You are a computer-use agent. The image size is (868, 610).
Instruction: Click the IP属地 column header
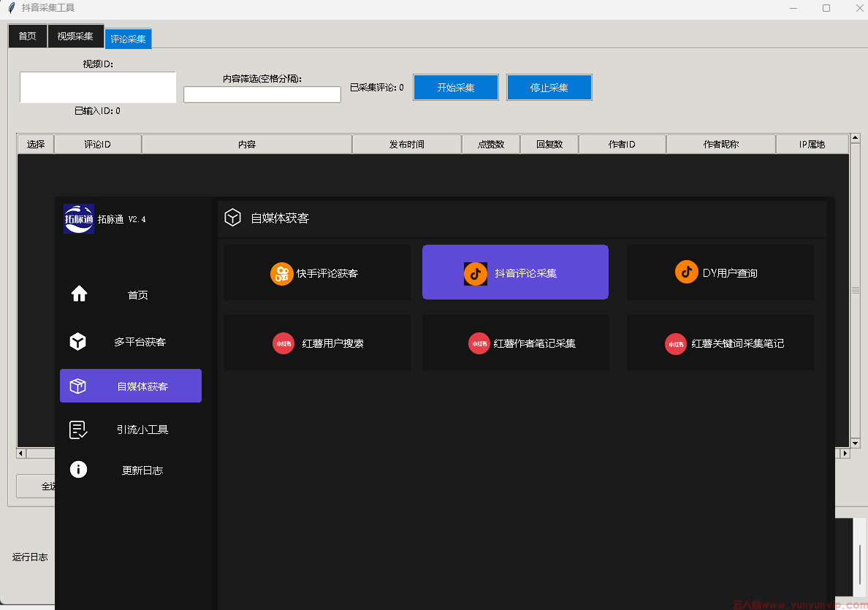click(812, 144)
